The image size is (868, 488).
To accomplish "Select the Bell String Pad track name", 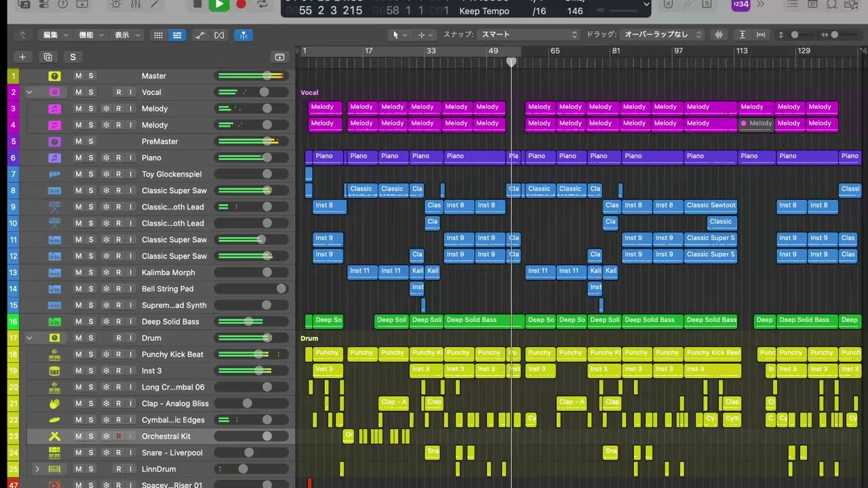I will [167, 289].
